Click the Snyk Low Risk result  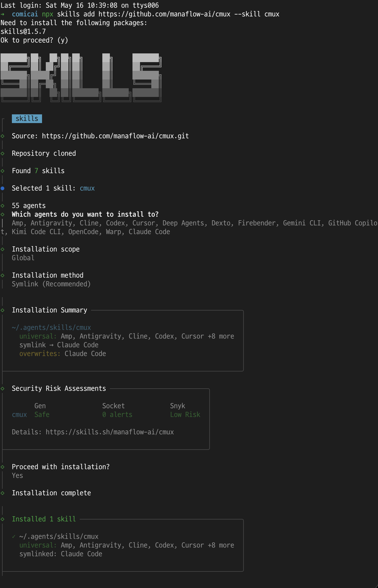[x=185, y=415]
